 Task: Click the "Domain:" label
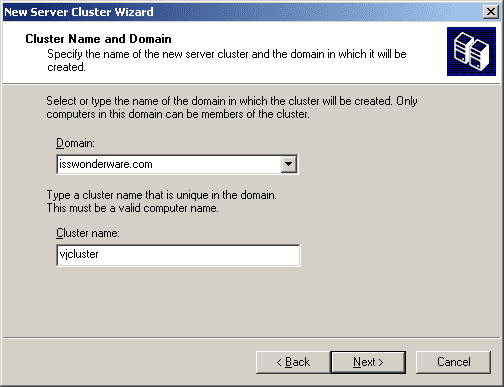[x=75, y=143]
